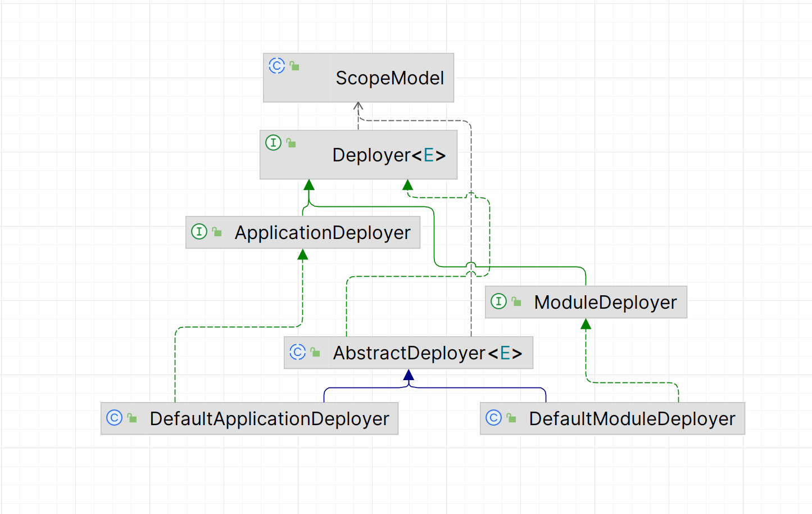Click the class icon on DefaultModuleDeployer
812x514 pixels.
494,418
